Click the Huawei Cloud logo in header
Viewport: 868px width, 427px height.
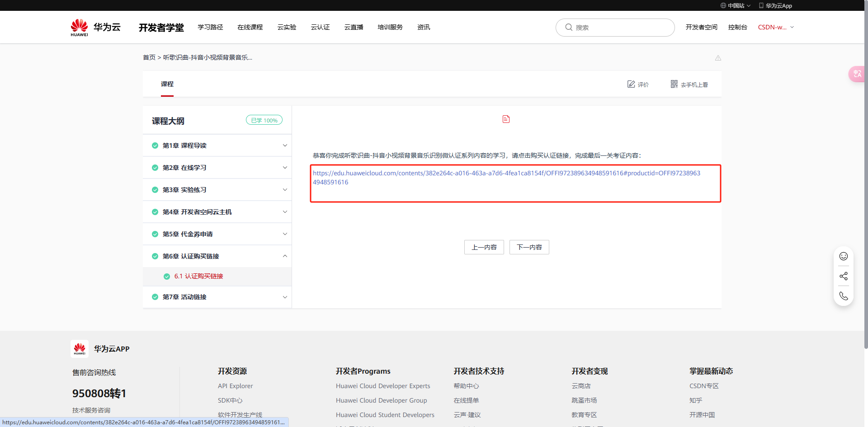click(x=95, y=28)
